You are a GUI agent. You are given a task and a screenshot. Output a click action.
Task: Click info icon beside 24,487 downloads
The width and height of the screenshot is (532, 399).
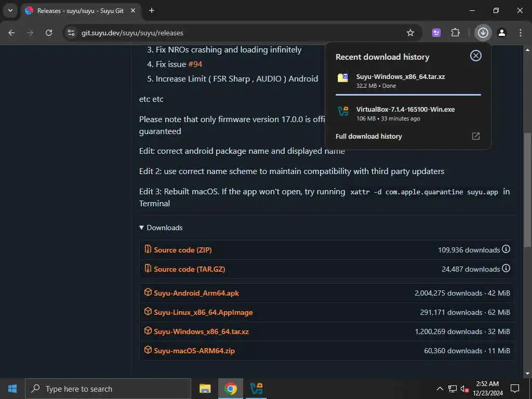point(506,269)
